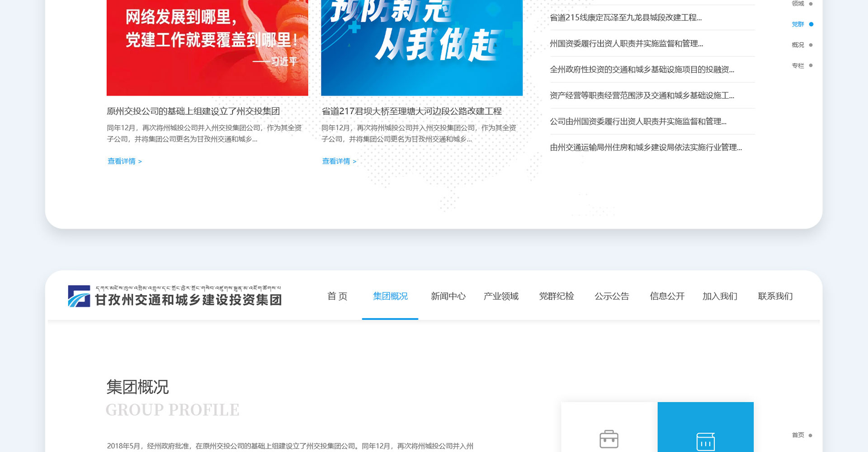Open the 新闻中心 menu item

click(x=448, y=296)
